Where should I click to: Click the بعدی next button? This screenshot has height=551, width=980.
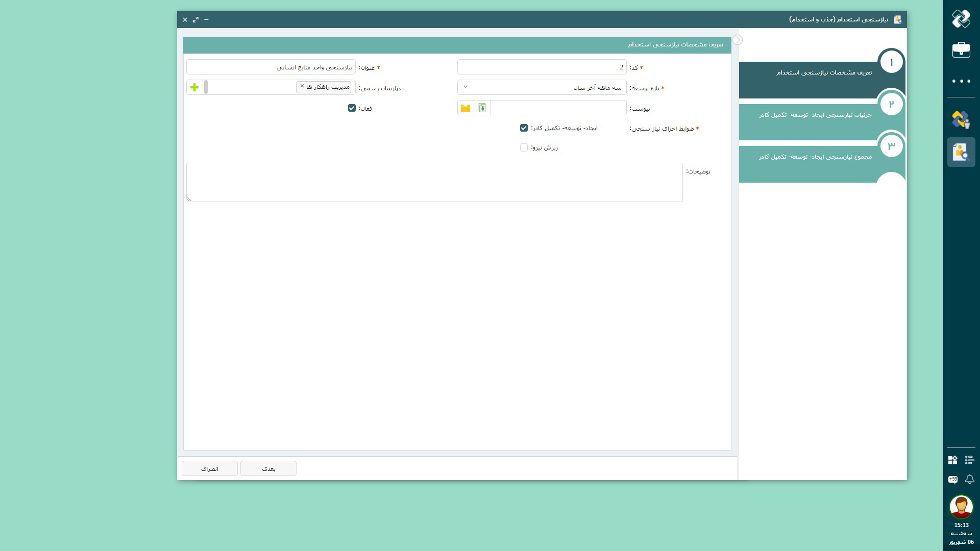(268, 468)
